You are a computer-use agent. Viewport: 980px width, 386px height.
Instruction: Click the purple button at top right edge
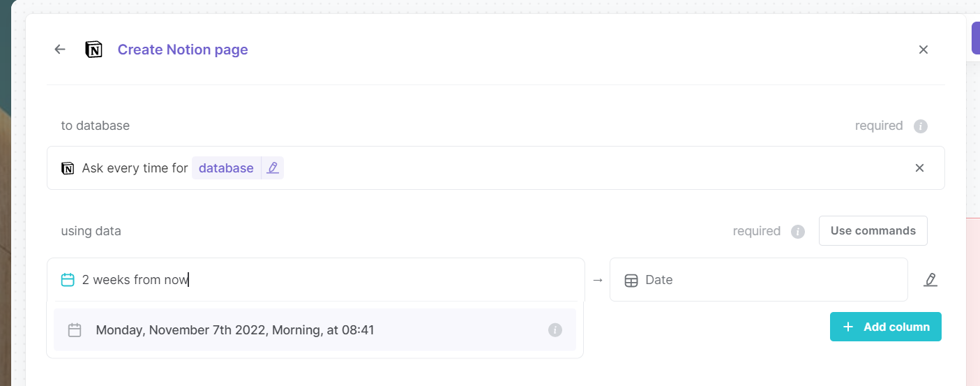tap(976, 38)
